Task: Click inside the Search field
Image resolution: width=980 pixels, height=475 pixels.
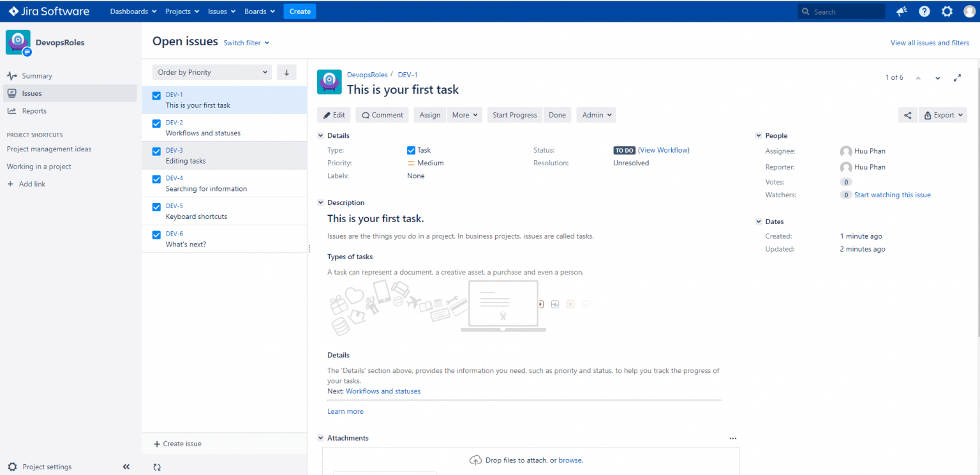Action: point(842,11)
